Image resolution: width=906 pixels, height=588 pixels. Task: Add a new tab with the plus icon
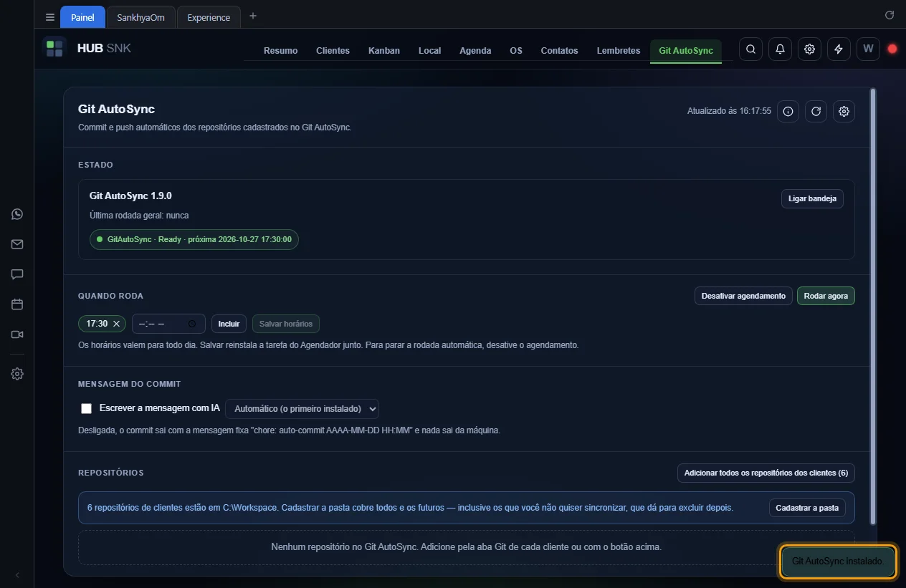coord(252,16)
